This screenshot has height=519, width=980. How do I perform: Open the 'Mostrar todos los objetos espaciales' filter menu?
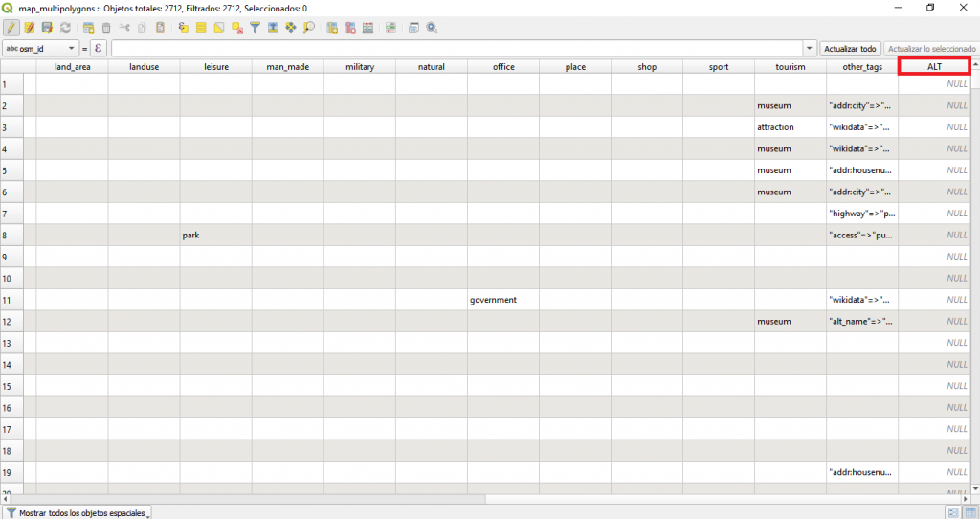coord(78,512)
